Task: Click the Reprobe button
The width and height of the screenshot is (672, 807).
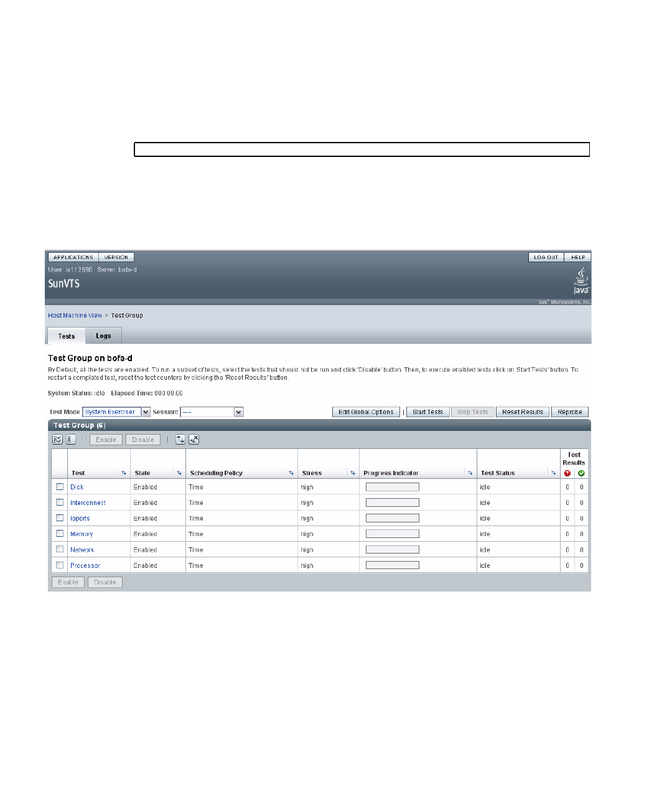Action: [x=570, y=412]
